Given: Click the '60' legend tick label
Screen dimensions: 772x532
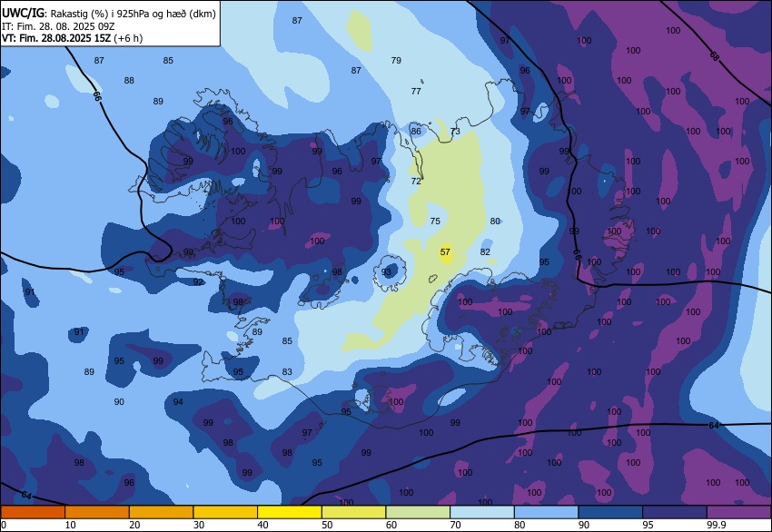Looking at the screenshot, I should 391,525.
